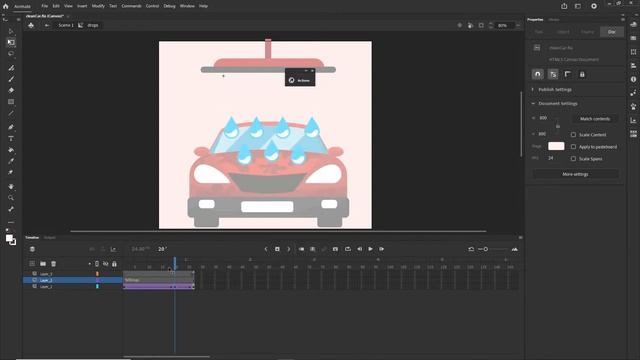
Task: Collapse the Document Settings section
Action: pos(533,104)
